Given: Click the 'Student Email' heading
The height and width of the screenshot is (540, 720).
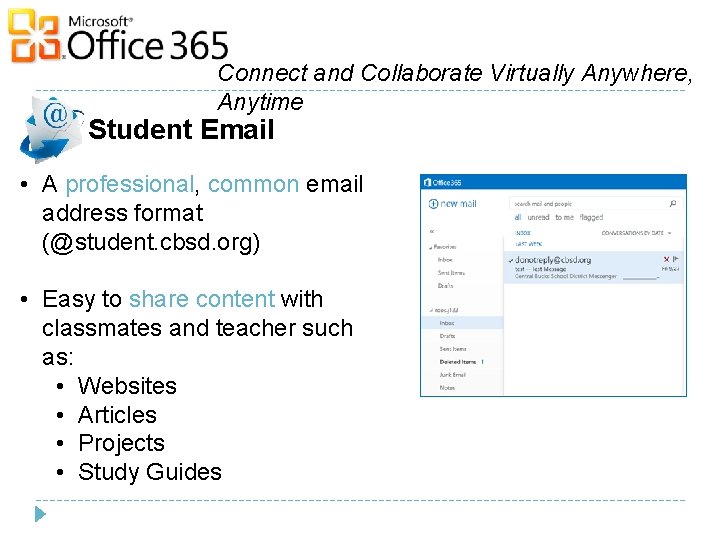Looking at the screenshot, I should pos(181,129).
